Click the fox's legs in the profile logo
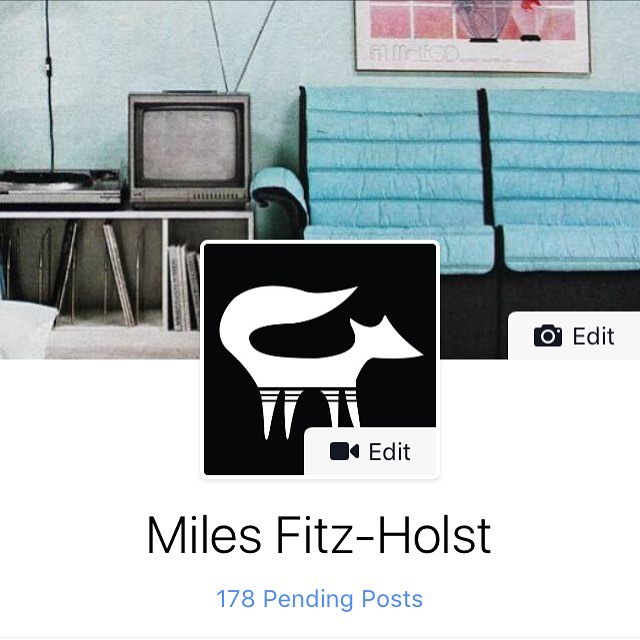 click(310, 412)
